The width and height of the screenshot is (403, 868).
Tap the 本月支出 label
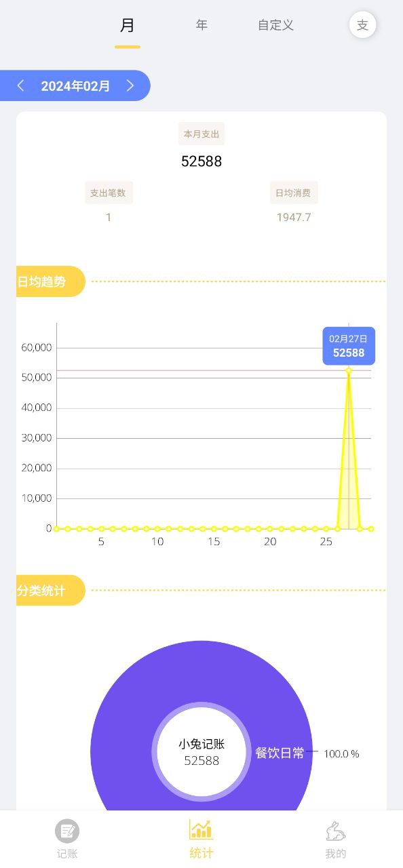[201, 134]
